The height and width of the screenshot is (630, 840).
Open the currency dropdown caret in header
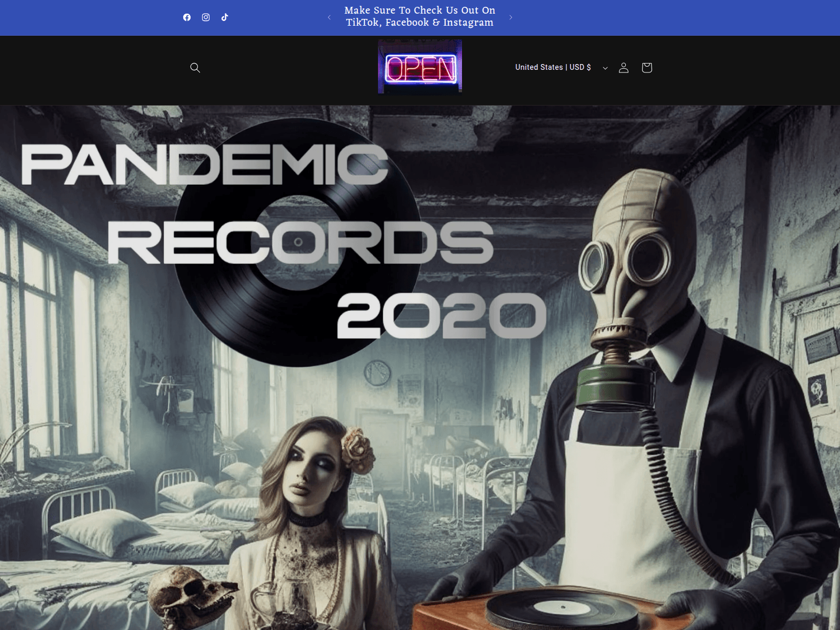click(605, 68)
